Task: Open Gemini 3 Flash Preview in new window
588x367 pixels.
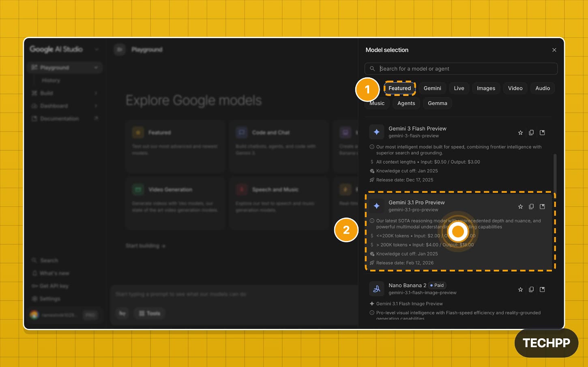Action: (542, 132)
